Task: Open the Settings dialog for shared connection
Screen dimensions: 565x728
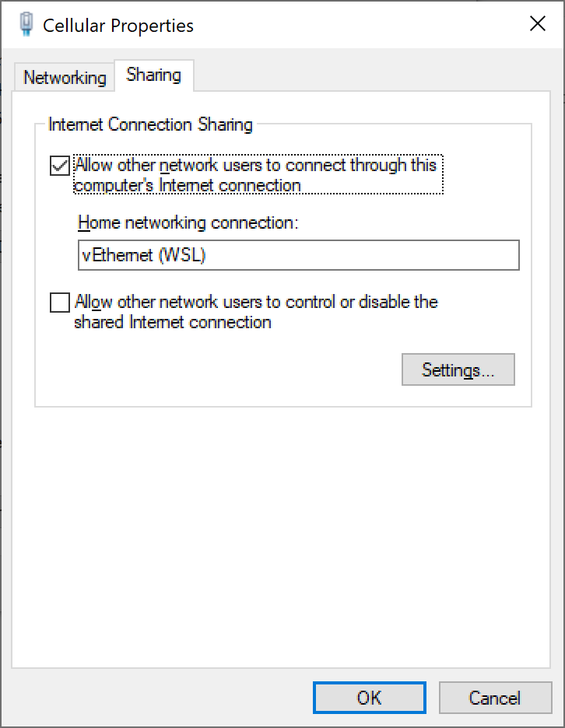Action: 458,369
